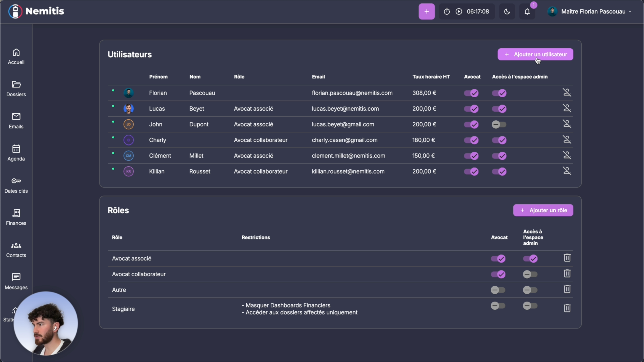Click hourly rate 180,00 €
The image size is (644, 362).
424,140
